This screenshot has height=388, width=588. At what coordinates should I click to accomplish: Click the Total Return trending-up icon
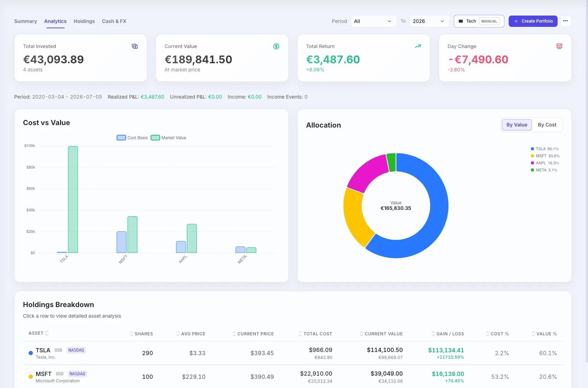418,46
